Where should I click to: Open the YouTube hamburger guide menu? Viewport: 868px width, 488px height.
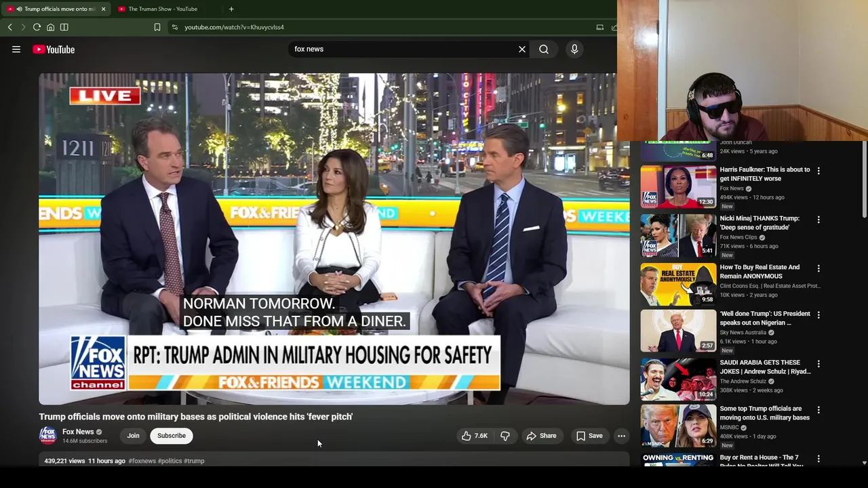tap(16, 49)
